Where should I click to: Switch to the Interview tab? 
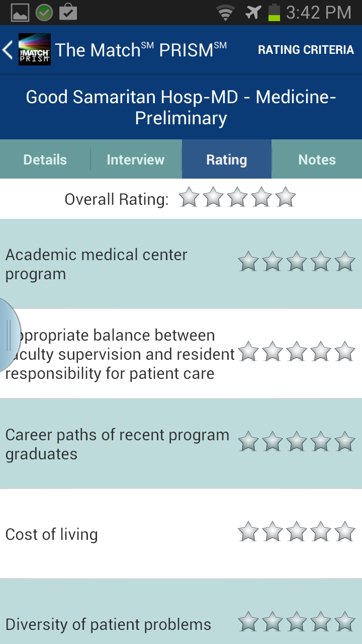pyautogui.click(x=136, y=159)
